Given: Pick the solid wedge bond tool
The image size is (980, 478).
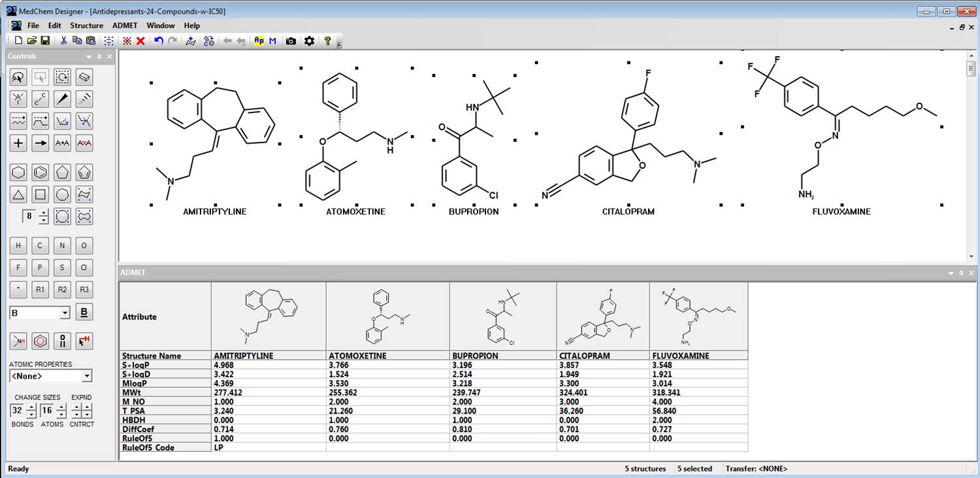Looking at the screenshot, I should (x=62, y=99).
